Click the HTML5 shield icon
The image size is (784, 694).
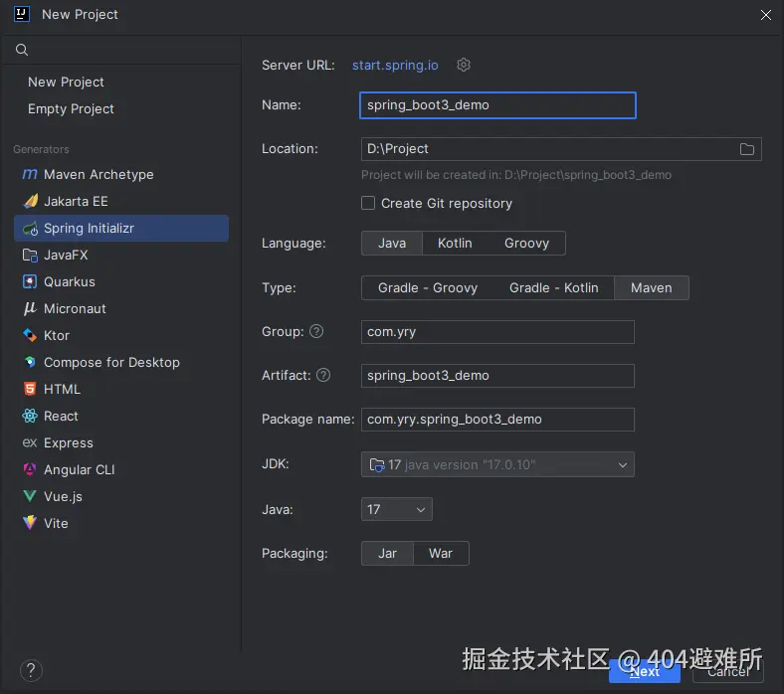tap(30, 389)
